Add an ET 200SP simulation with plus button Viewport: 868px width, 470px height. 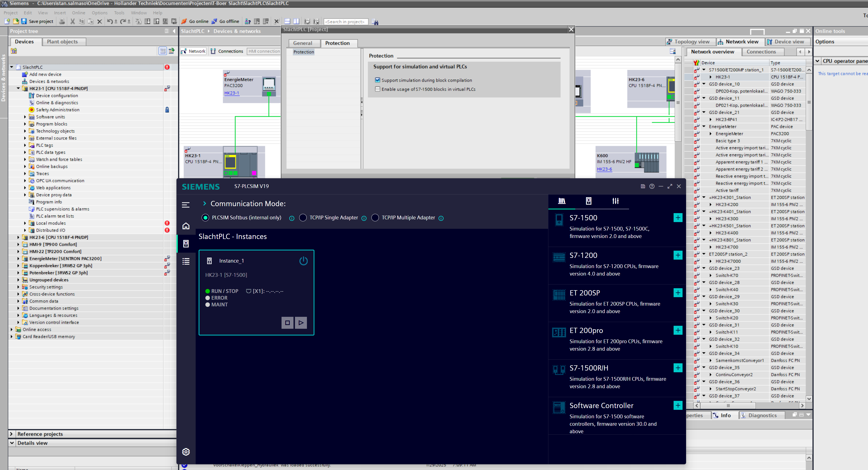tap(678, 293)
